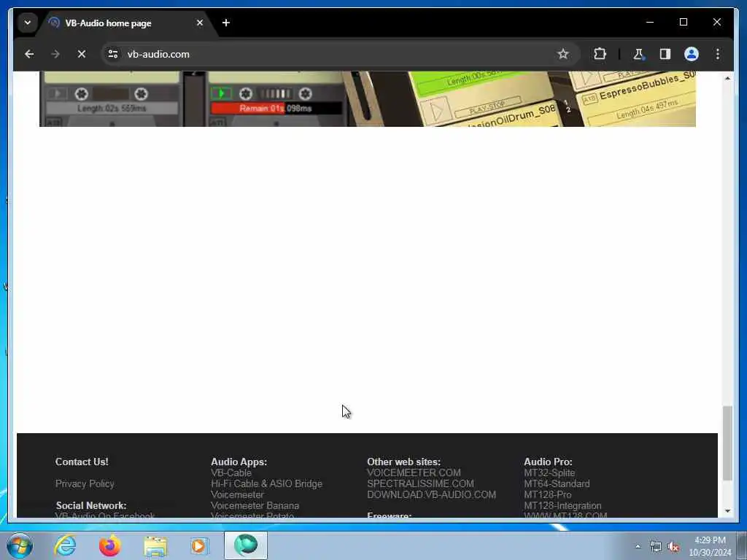Open Hi-Fi Cable & ASIO Bridge link
The height and width of the screenshot is (560, 747).
[x=266, y=483]
